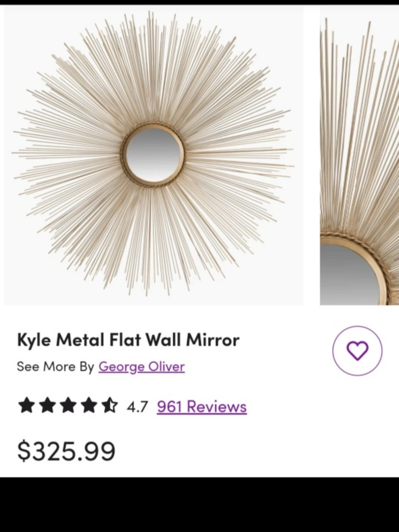Screen dimensions: 399x532
Task: Save item with the heart icon
Action: [357, 351]
